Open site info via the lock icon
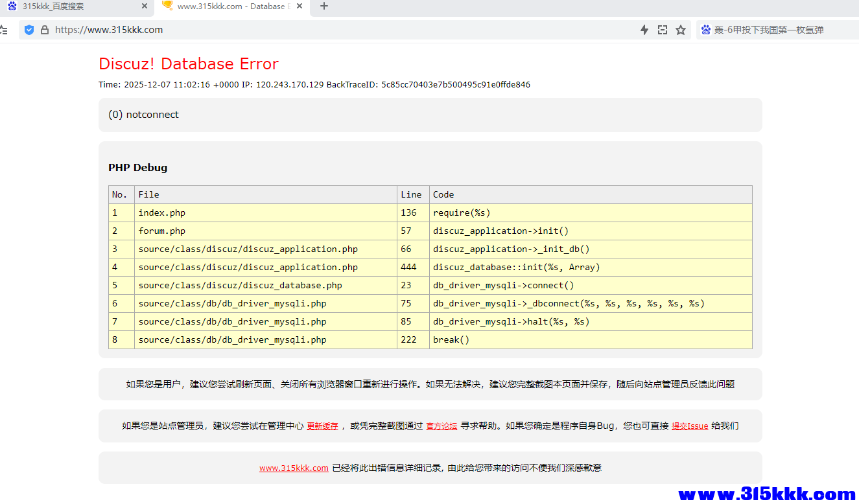The image size is (859, 504). pyautogui.click(x=44, y=30)
